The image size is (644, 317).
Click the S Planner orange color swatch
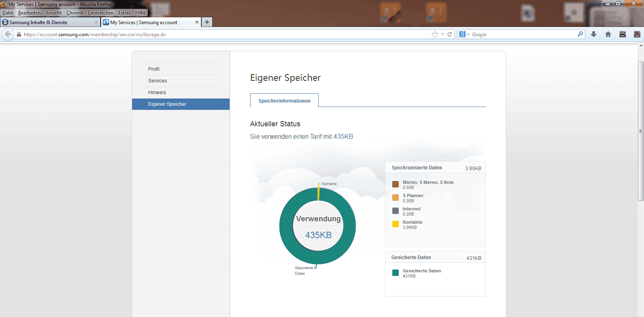[x=396, y=198]
